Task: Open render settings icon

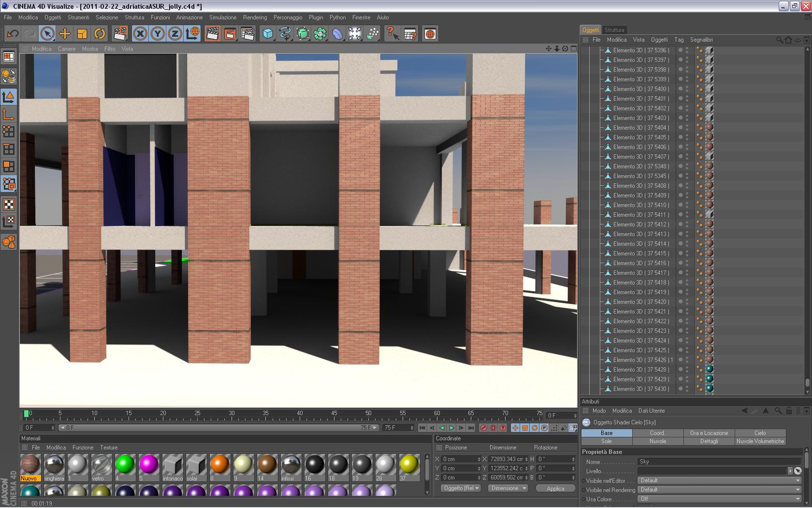Action: coord(247,34)
